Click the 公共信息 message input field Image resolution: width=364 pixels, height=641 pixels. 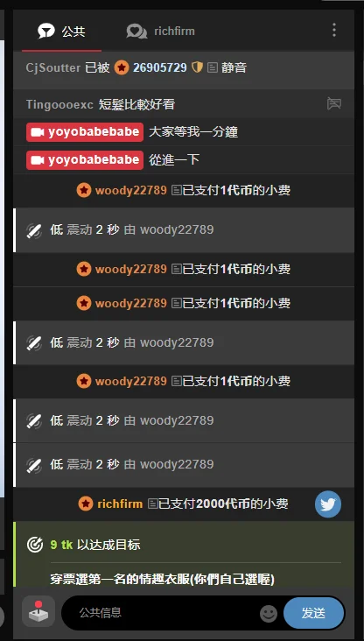[161, 613]
